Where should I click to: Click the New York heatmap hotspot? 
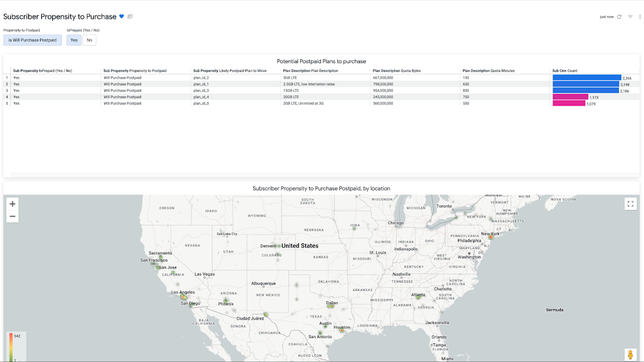tap(490, 237)
